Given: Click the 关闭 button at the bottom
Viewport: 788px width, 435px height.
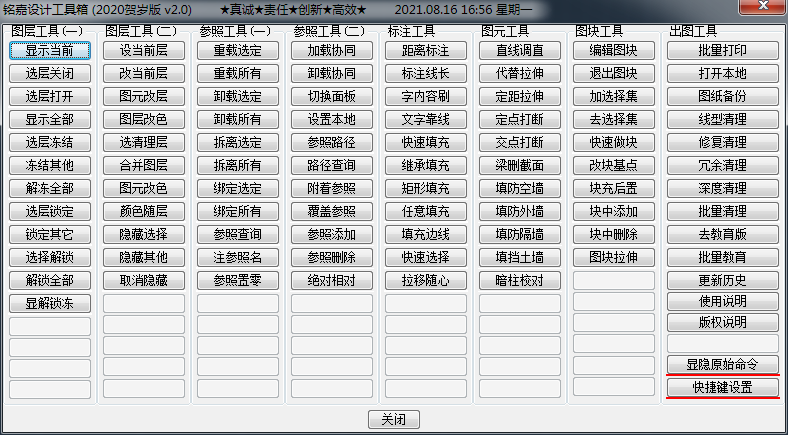Looking at the screenshot, I should click(394, 419).
